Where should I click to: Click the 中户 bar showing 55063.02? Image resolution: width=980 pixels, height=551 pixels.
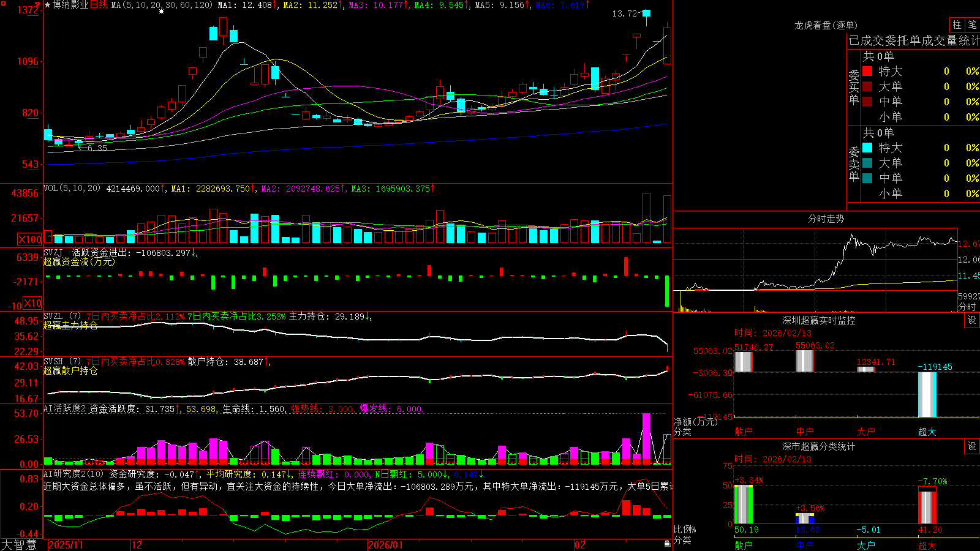click(x=805, y=361)
